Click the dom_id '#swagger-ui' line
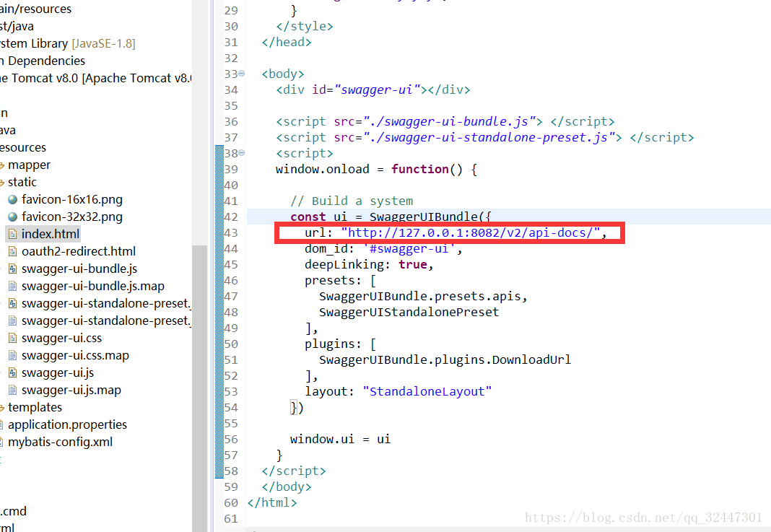The height and width of the screenshot is (532, 771). (383, 249)
